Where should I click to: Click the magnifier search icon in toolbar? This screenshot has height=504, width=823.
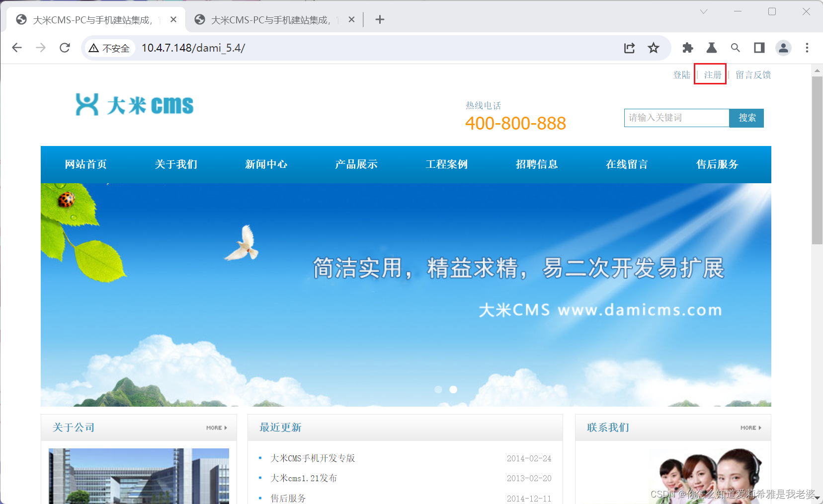click(x=736, y=48)
